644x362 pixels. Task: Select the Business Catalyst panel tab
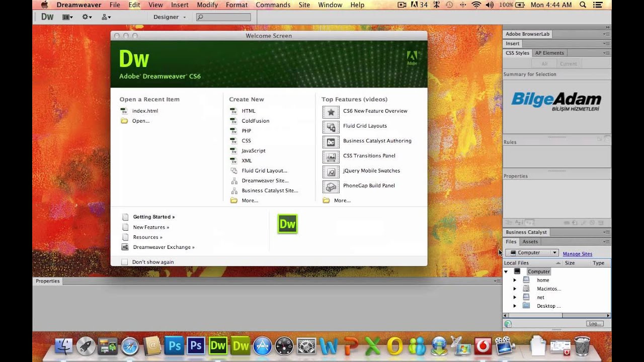(x=526, y=232)
